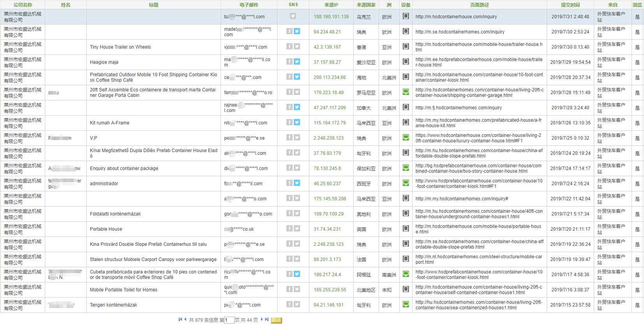Select the row titled Enquiry about container package
The width and height of the screenshot is (644, 326).
point(124,168)
